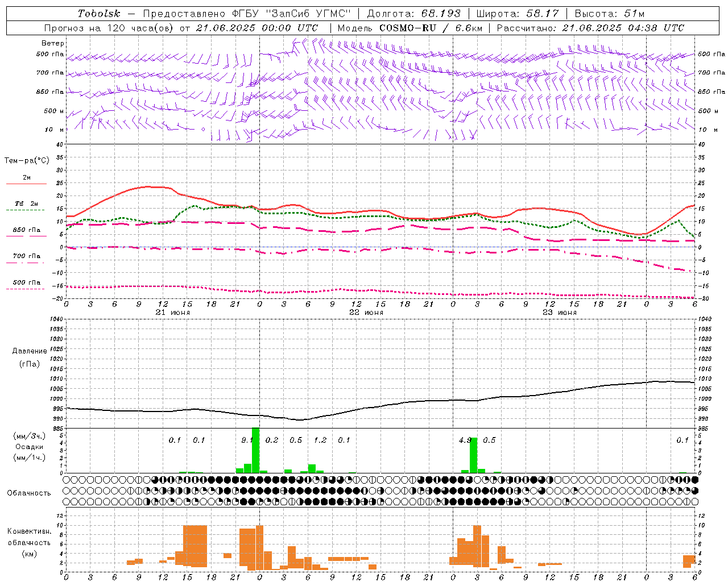Click the model label "Модель COSMO-RU / 6.6км"
This screenshot has height=582, width=728.
pyautogui.click(x=409, y=28)
